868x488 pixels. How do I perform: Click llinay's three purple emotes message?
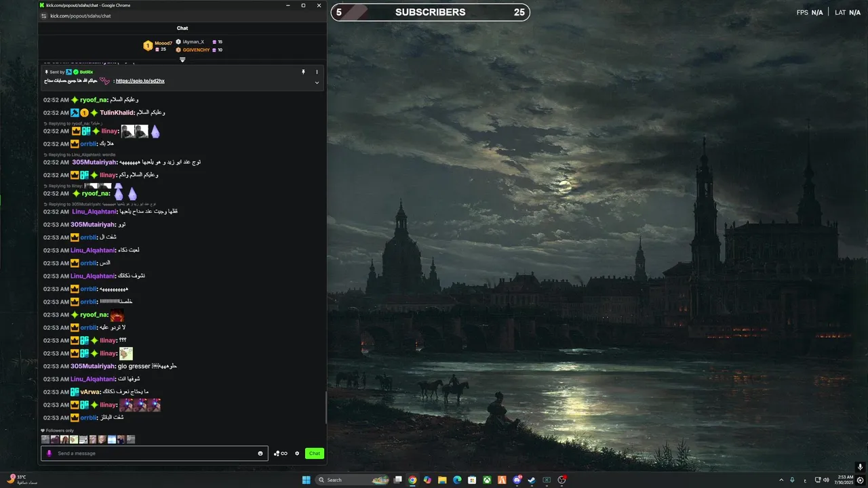coord(140,405)
